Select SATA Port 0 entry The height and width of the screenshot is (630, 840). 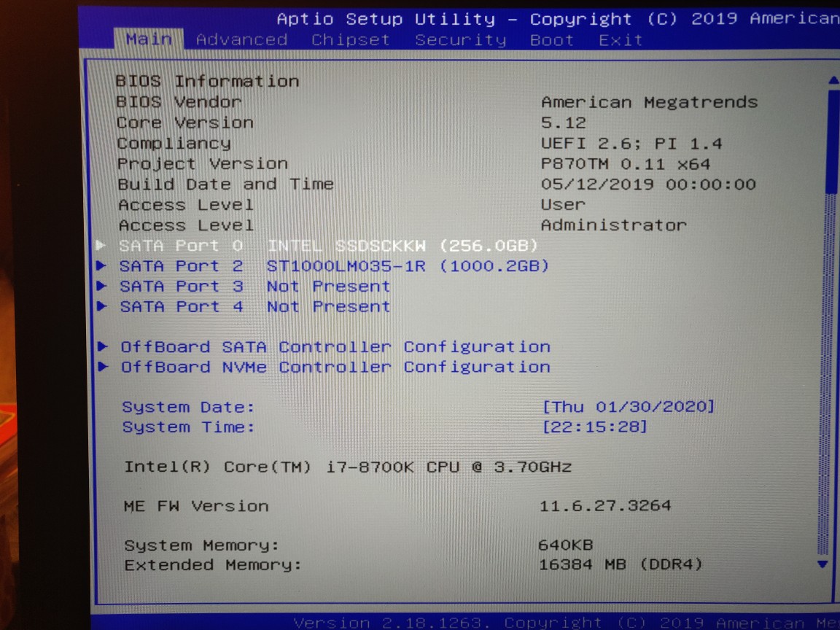[328, 245]
